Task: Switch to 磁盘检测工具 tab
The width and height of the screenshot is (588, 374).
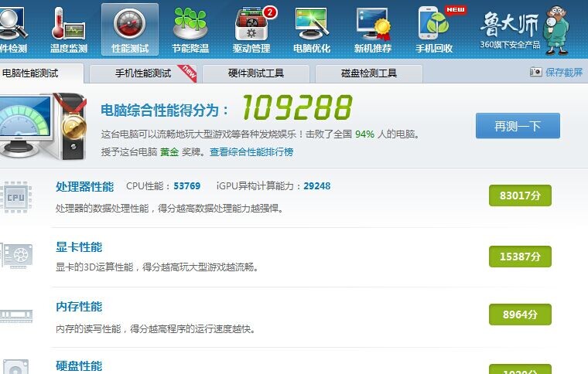Action: coord(369,73)
